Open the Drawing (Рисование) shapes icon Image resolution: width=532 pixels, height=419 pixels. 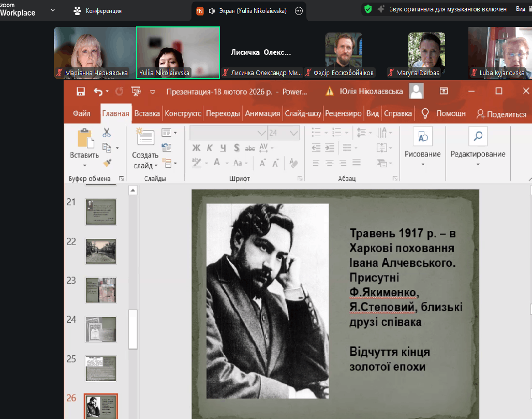tap(423, 136)
